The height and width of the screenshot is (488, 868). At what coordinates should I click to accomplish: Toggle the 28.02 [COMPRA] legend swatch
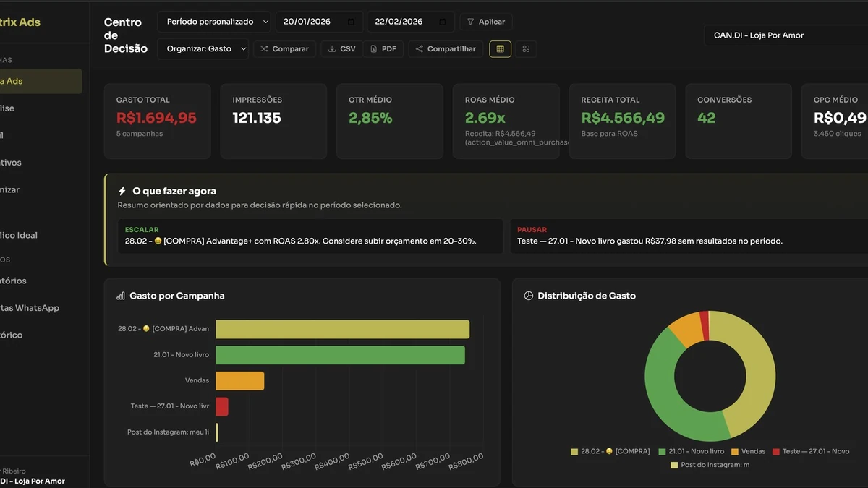(574, 451)
